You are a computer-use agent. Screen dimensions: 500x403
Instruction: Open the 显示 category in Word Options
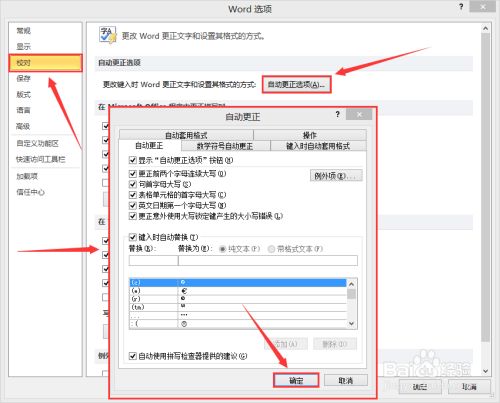[23, 47]
